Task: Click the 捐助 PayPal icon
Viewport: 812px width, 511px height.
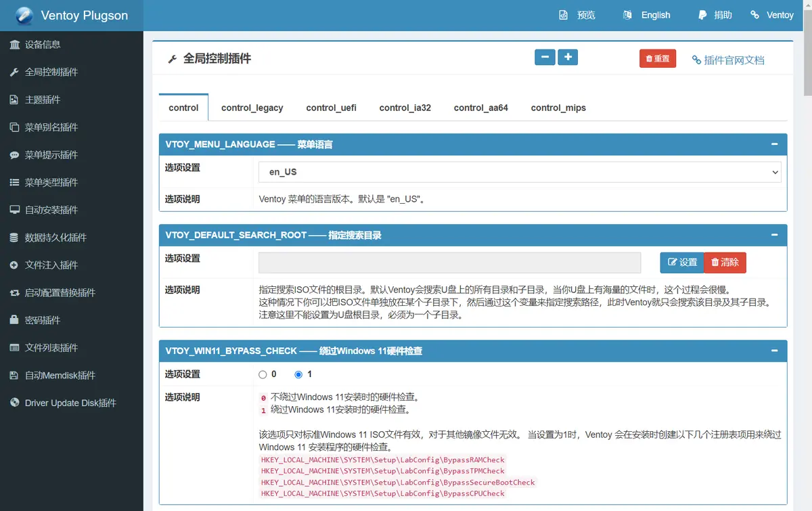Action: [x=703, y=15]
